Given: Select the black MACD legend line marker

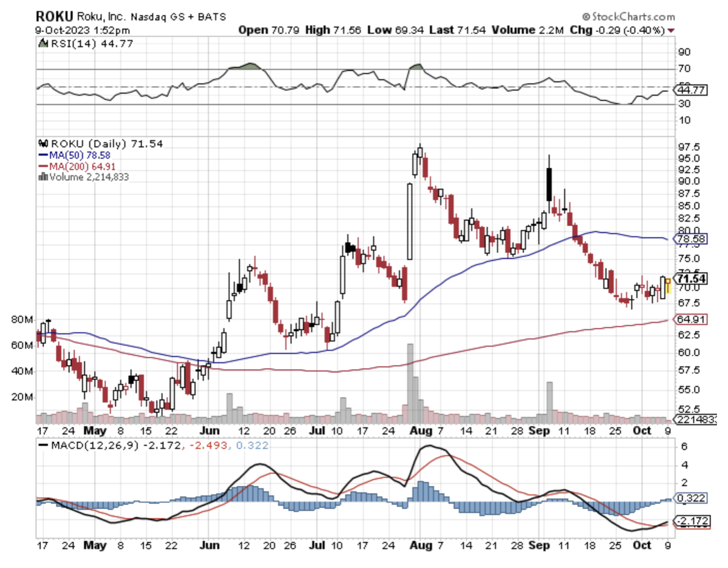Looking at the screenshot, I should tap(43, 445).
